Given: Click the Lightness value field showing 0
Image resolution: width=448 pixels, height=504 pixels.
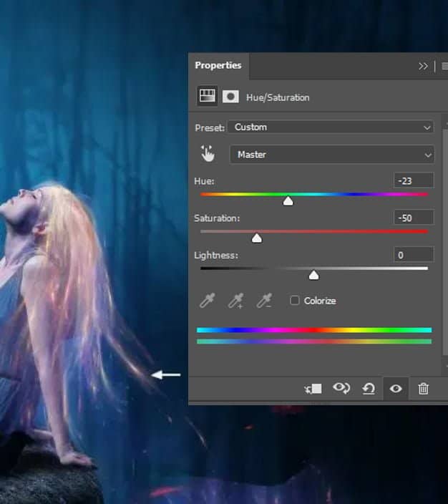Looking at the screenshot, I should pyautogui.click(x=414, y=255).
